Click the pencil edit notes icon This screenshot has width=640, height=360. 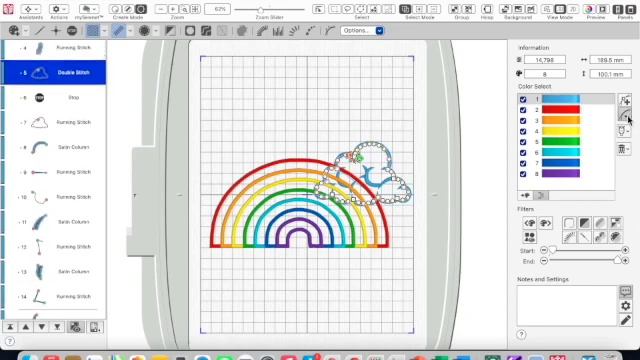tap(625, 320)
